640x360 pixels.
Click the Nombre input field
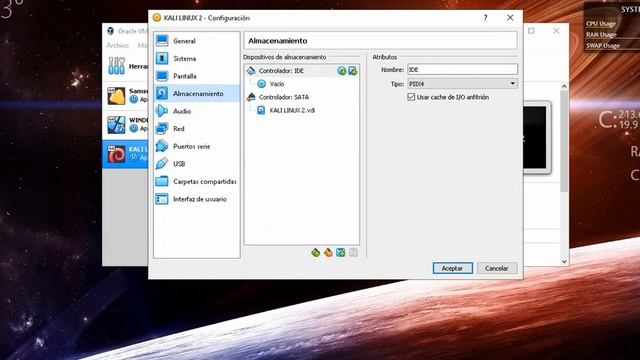[462, 69]
